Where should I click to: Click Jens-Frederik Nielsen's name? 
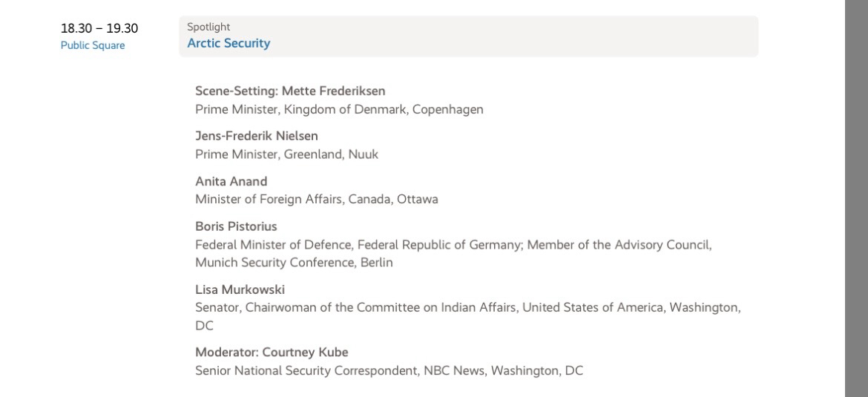pos(257,136)
